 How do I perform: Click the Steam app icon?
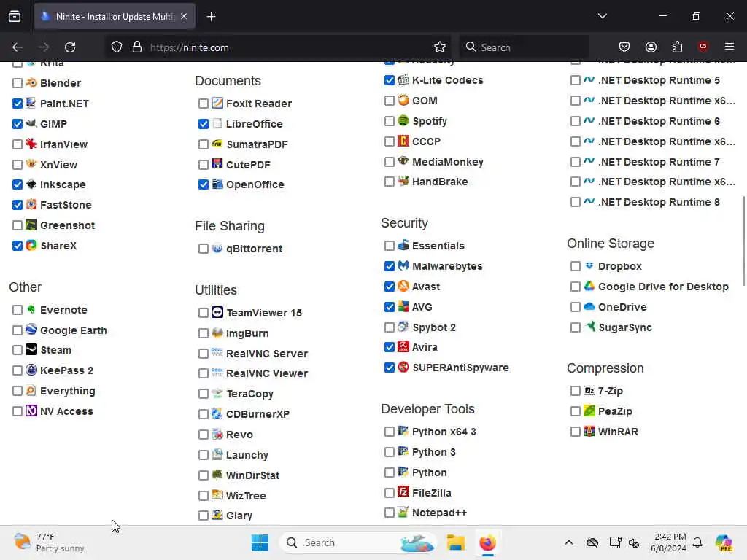tap(31, 349)
